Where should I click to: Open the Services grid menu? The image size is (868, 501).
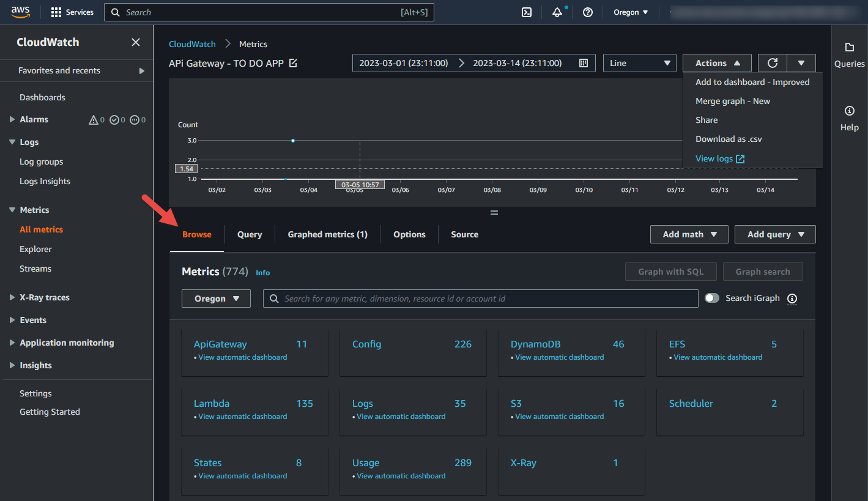pos(72,12)
